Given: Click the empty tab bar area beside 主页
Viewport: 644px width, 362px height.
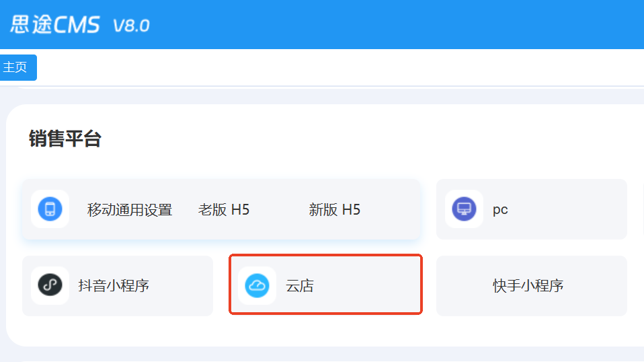Looking at the screenshot, I should coord(336,67).
